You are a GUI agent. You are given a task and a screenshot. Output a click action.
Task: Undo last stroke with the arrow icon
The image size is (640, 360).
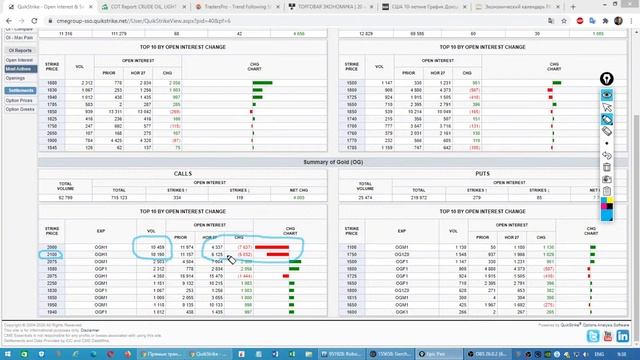point(607,156)
